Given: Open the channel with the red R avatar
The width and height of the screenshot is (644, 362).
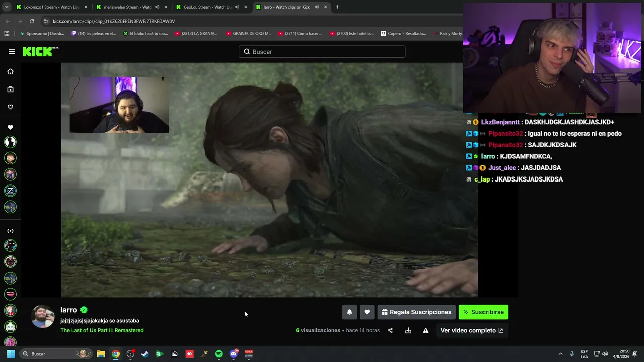Looking at the screenshot, I should [10, 294].
